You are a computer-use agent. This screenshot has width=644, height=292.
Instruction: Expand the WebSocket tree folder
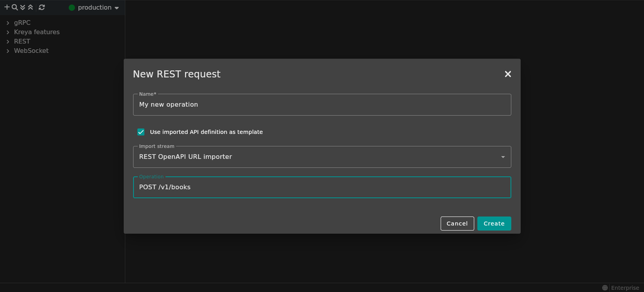tap(8, 51)
